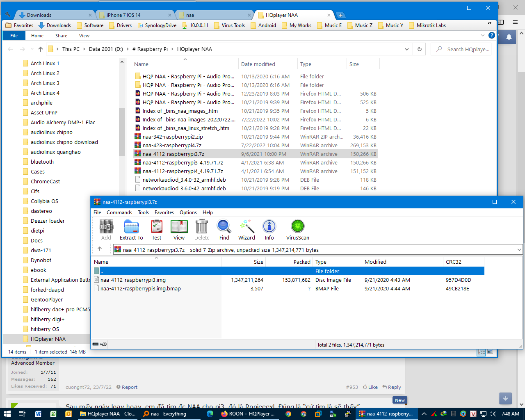
Task: Run VirusScan on the archive
Action: (297, 230)
